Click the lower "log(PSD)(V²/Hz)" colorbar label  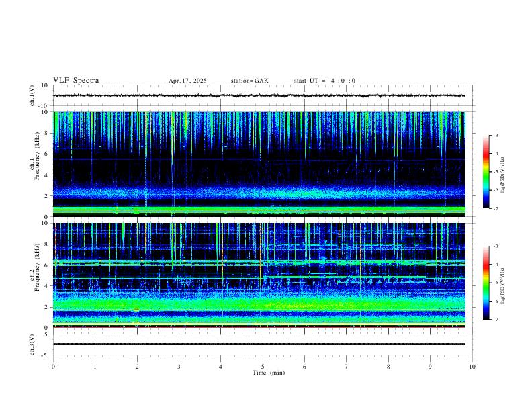click(x=503, y=286)
